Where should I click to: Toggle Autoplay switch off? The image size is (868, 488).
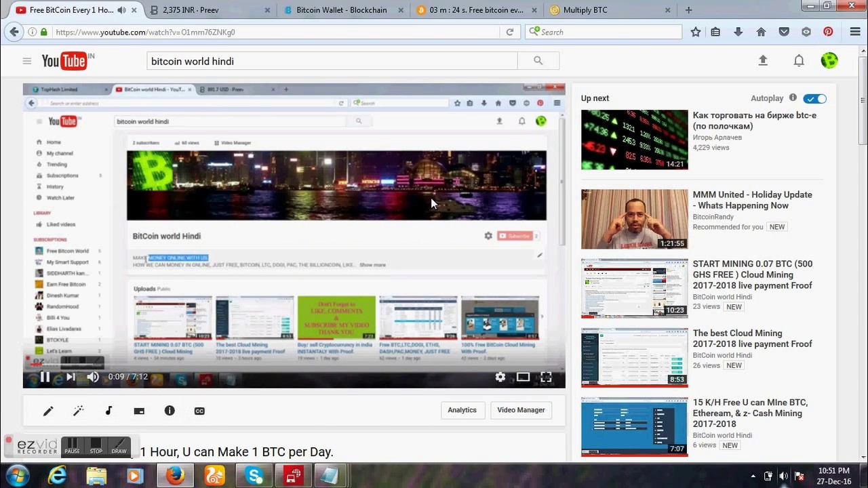click(x=815, y=99)
